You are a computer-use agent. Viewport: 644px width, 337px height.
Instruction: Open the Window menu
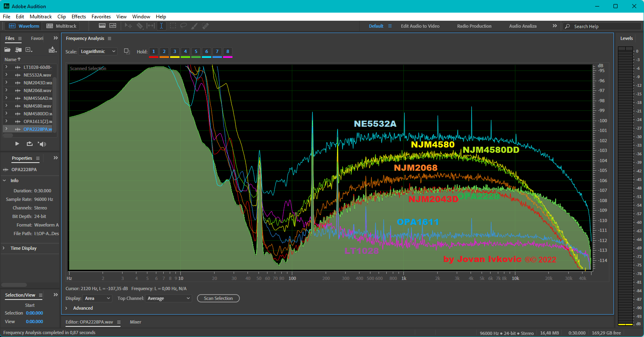coord(141,17)
